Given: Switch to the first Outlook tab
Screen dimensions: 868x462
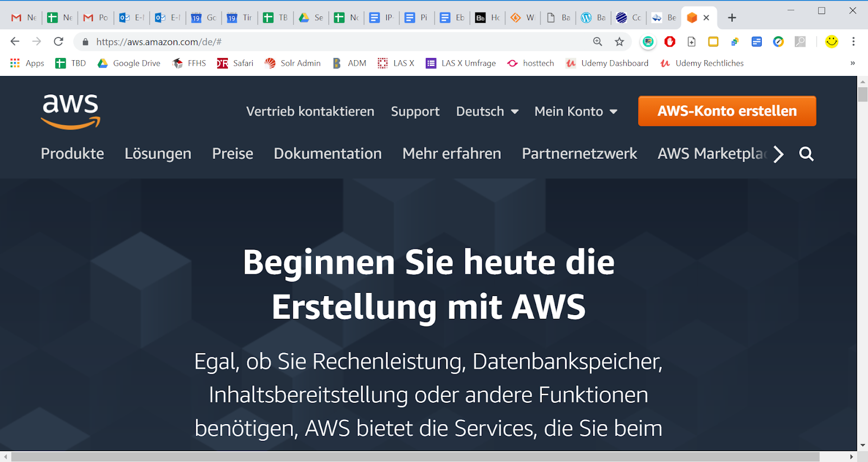Looking at the screenshot, I should (131, 18).
